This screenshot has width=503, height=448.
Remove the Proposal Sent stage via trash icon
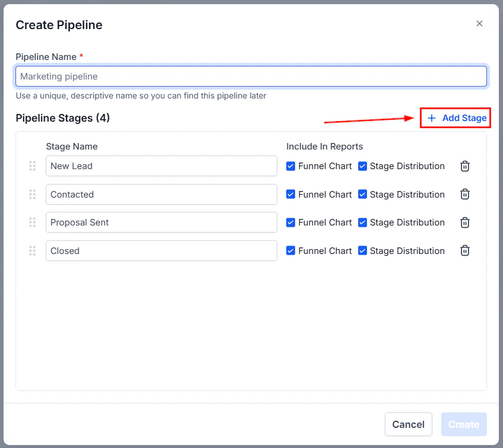(x=465, y=223)
